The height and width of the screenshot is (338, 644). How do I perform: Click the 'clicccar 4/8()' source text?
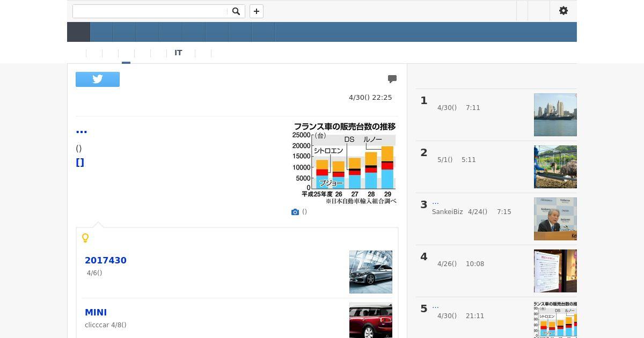(106, 325)
